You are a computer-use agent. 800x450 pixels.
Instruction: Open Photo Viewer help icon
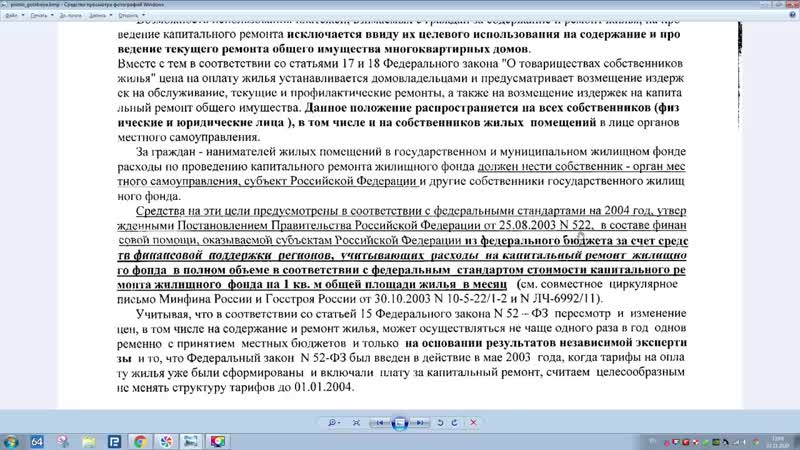coord(792,15)
